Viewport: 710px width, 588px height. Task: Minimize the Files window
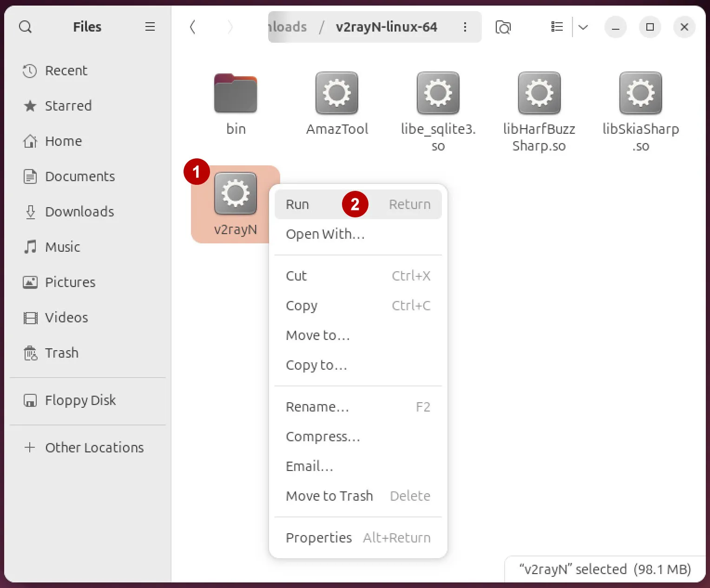click(616, 27)
